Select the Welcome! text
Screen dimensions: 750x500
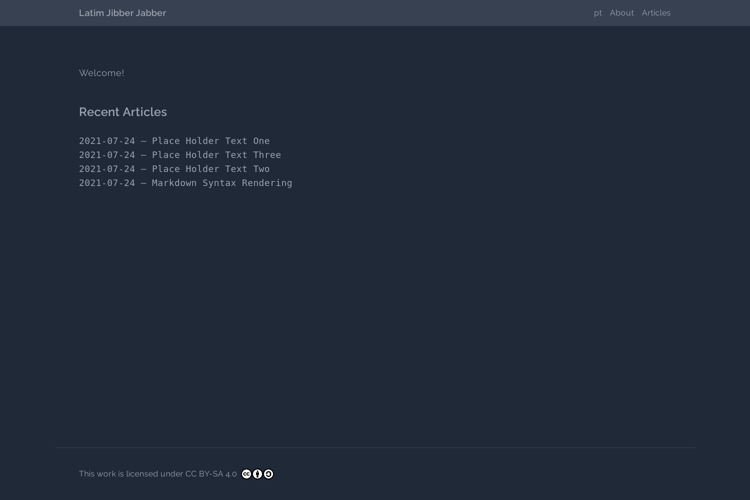coord(101,73)
